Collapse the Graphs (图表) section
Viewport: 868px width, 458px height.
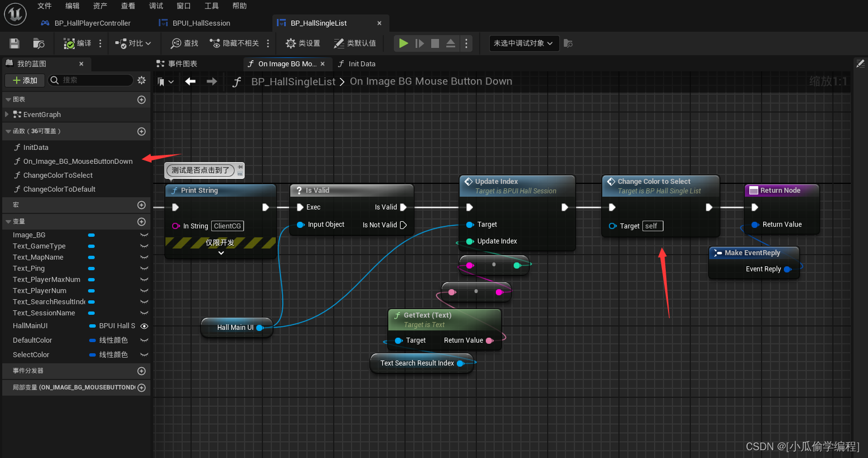8,100
